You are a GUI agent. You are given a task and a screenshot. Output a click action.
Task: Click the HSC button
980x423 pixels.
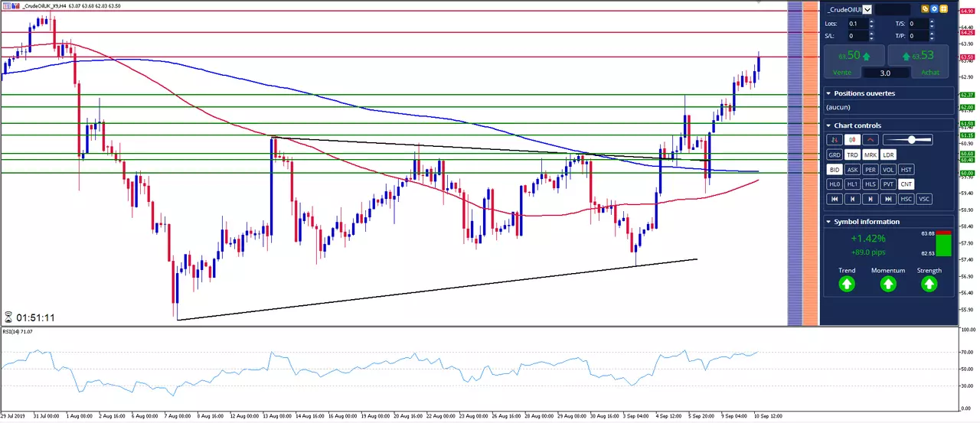(x=906, y=199)
